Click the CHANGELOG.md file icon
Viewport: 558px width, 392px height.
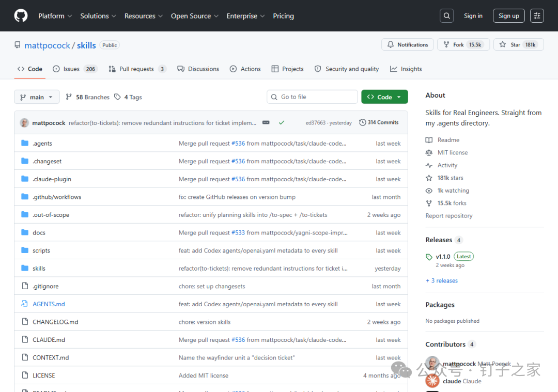(x=25, y=322)
